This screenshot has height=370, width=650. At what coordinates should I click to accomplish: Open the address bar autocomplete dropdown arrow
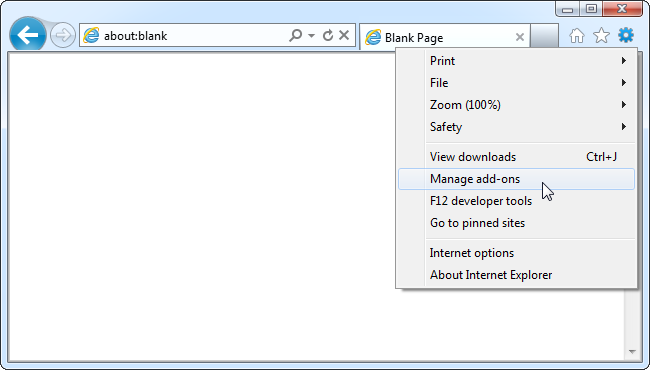[311, 36]
